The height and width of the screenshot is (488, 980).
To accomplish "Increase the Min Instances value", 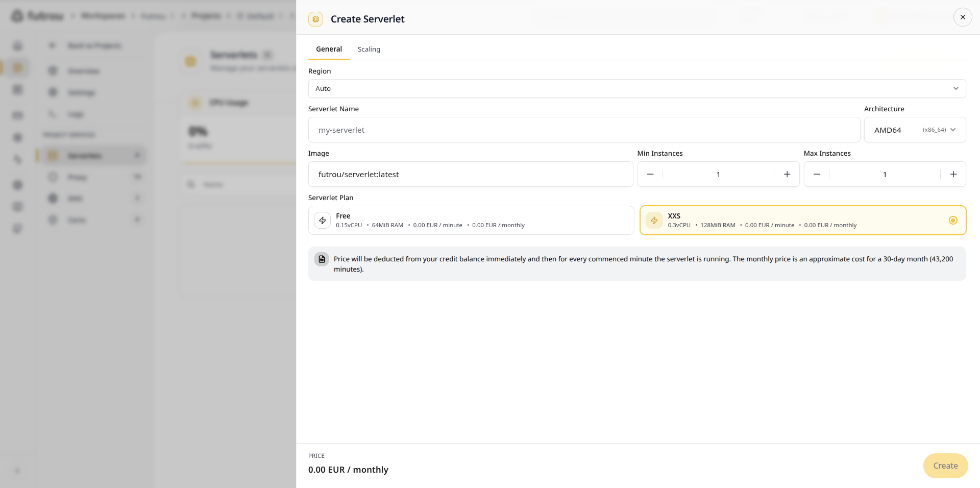I will pos(787,175).
